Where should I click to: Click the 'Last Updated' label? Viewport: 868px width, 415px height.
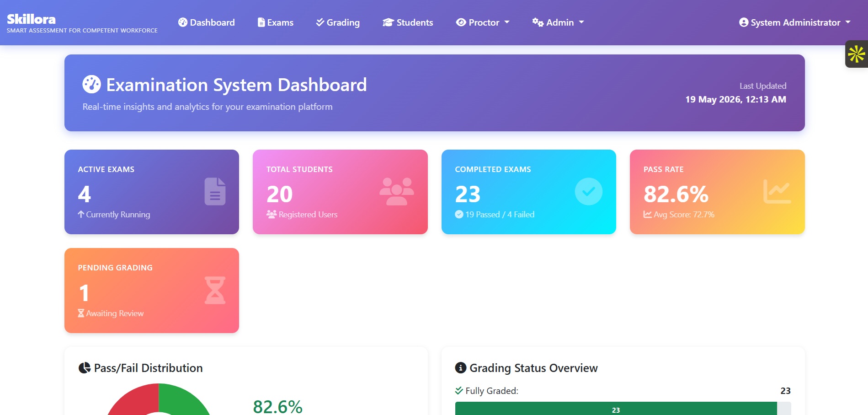click(763, 86)
